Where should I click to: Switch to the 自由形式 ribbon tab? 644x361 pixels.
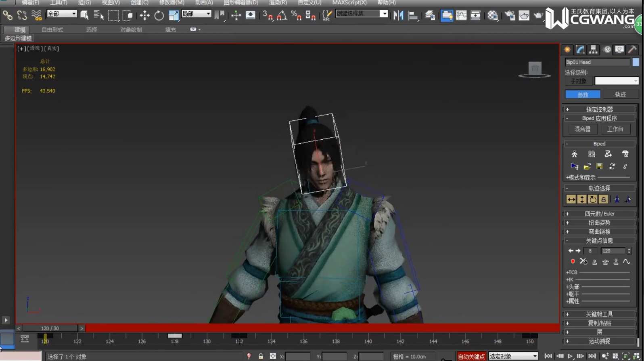pyautogui.click(x=52, y=29)
